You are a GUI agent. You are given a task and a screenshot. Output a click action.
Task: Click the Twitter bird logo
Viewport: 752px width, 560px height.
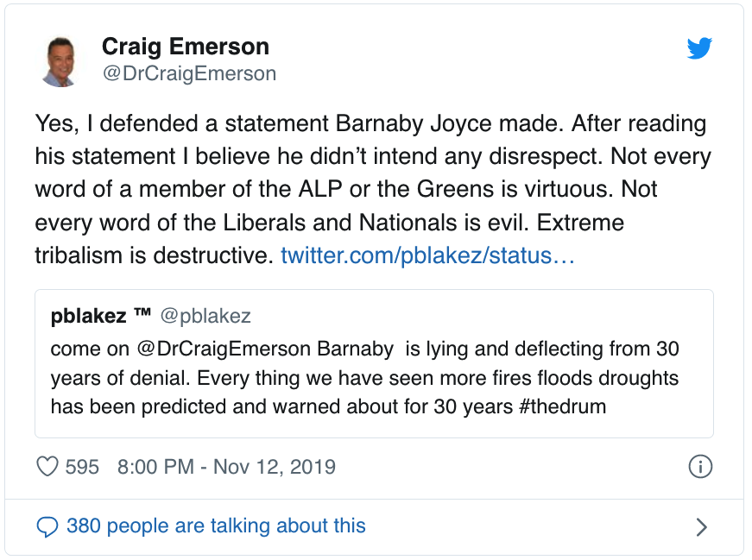699,48
